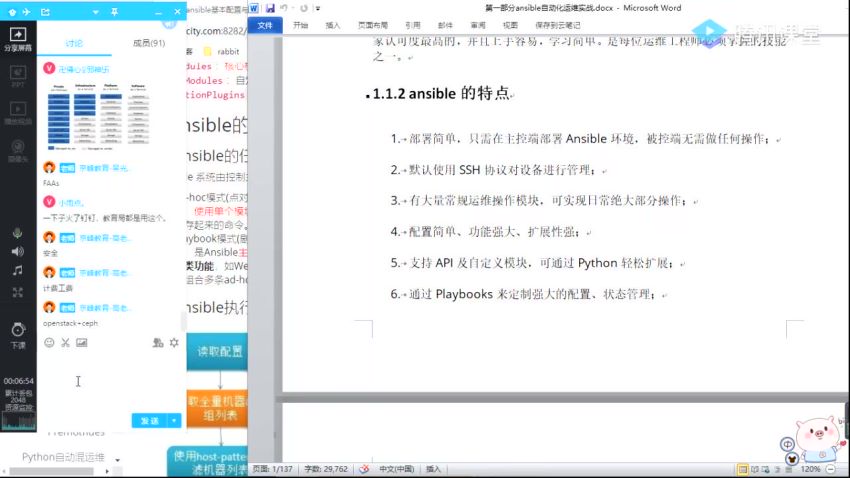The width and height of the screenshot is (850, 478).
Task: Click the share-export icon in the title bar
Action: [x=46, y=11]
